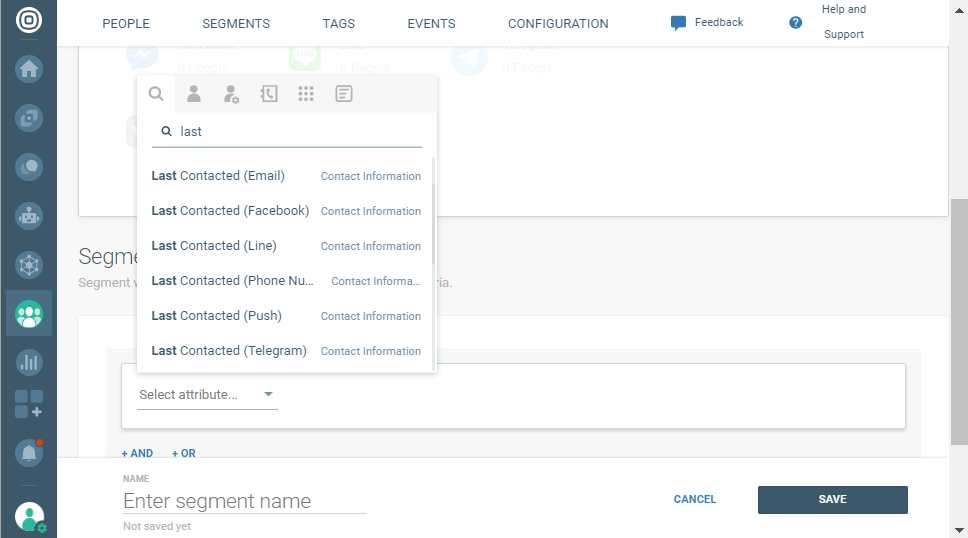
Task: Go to the CONFIGURATION tab
Action: coord(558,23)
